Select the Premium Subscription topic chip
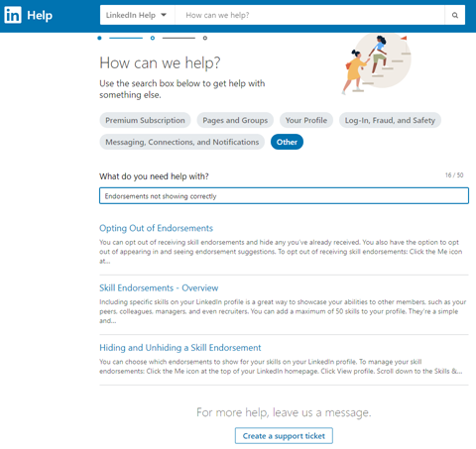Screen dimensions: 476x449 tap(145, 120)
